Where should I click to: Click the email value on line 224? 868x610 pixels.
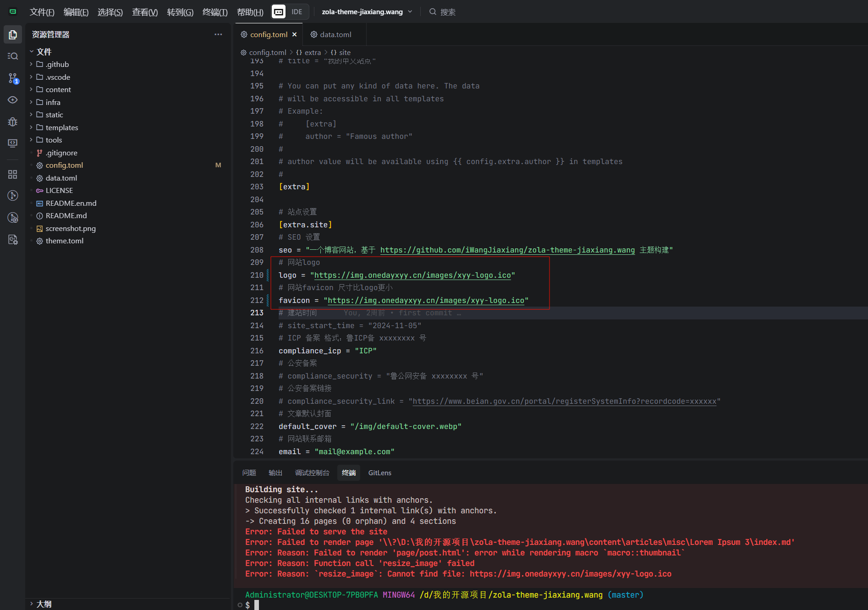pos(354,451)
